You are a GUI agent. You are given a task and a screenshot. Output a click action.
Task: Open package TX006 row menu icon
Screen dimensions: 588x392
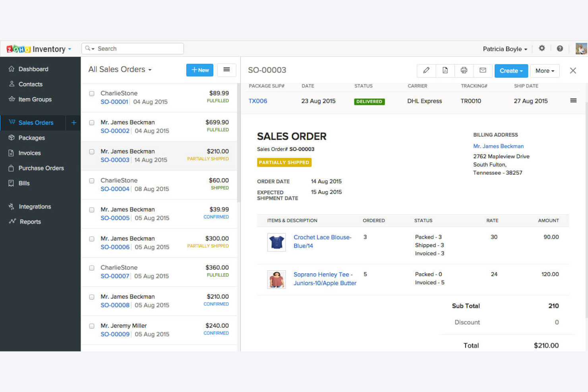click(573, 100)
